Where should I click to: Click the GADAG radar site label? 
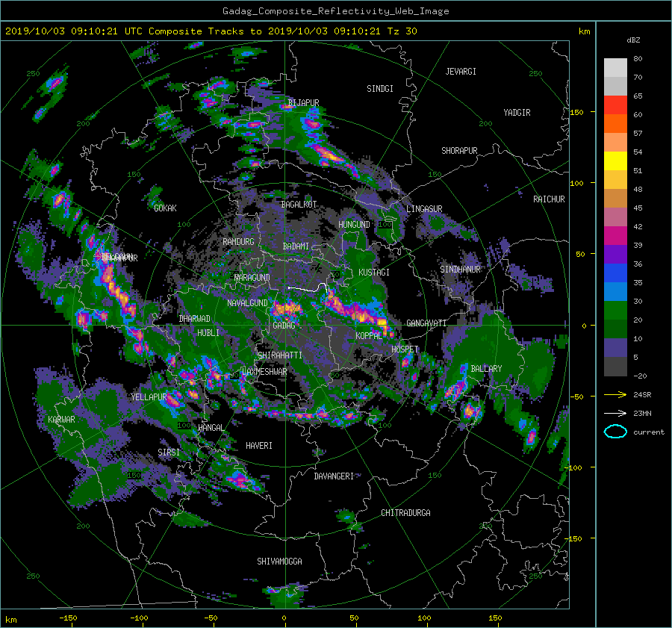[284, 326]
